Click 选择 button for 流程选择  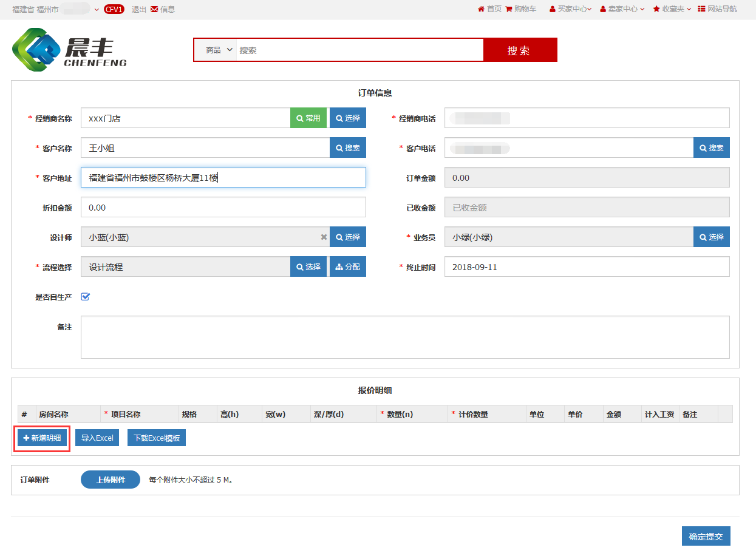point(308,266)
